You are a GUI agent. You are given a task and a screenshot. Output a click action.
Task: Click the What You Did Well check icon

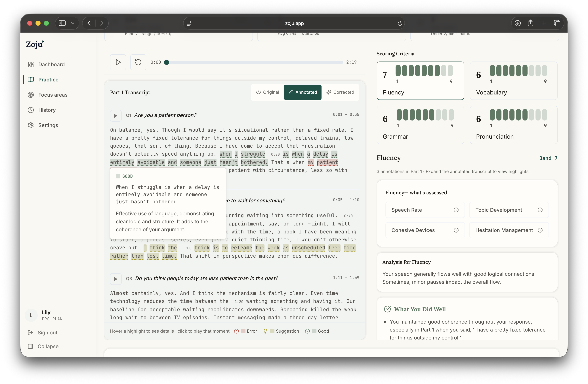tap(387, 309)
